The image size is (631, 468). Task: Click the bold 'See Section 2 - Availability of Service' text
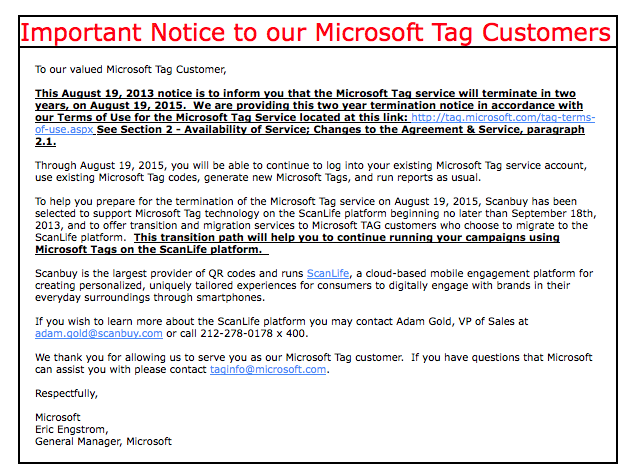(x=340, y=130)
